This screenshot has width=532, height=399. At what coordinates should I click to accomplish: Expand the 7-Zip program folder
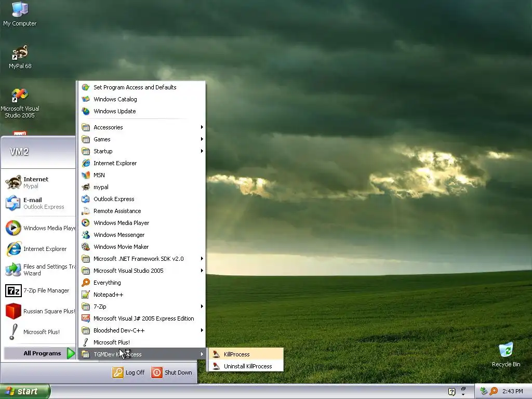pos(142,307)
